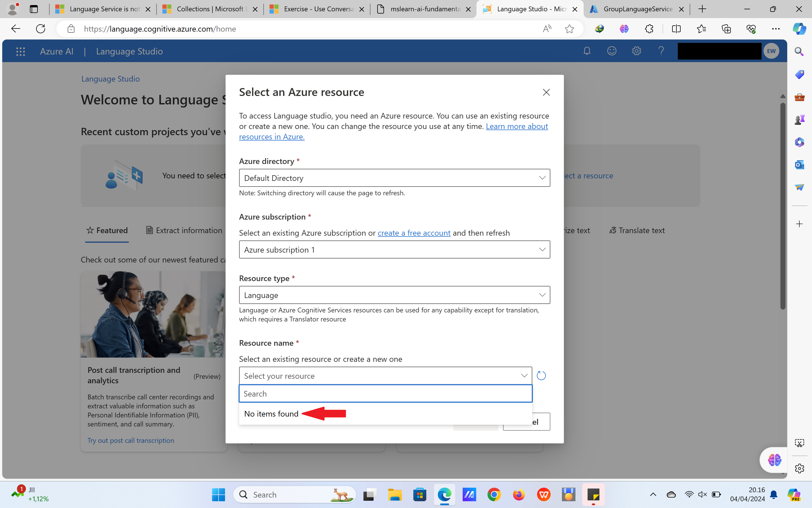This screenshot has width=812, height=508.
Task: Open the tab actions menu icon
Action: pyautogui.click(x=34, y=9)
